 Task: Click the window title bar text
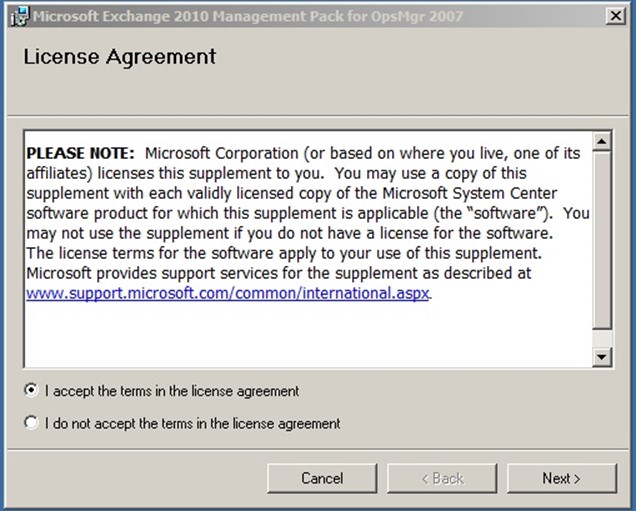tap(247, 16)
